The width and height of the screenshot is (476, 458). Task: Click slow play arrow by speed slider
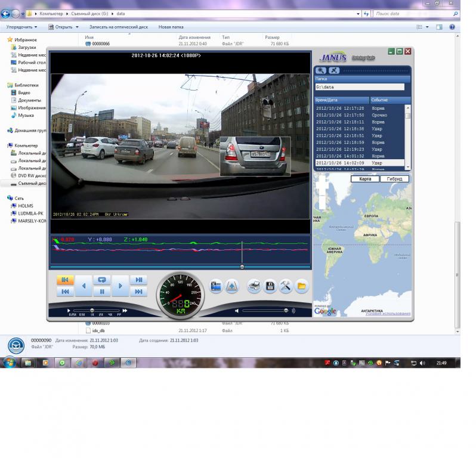[x=69, y=311]
